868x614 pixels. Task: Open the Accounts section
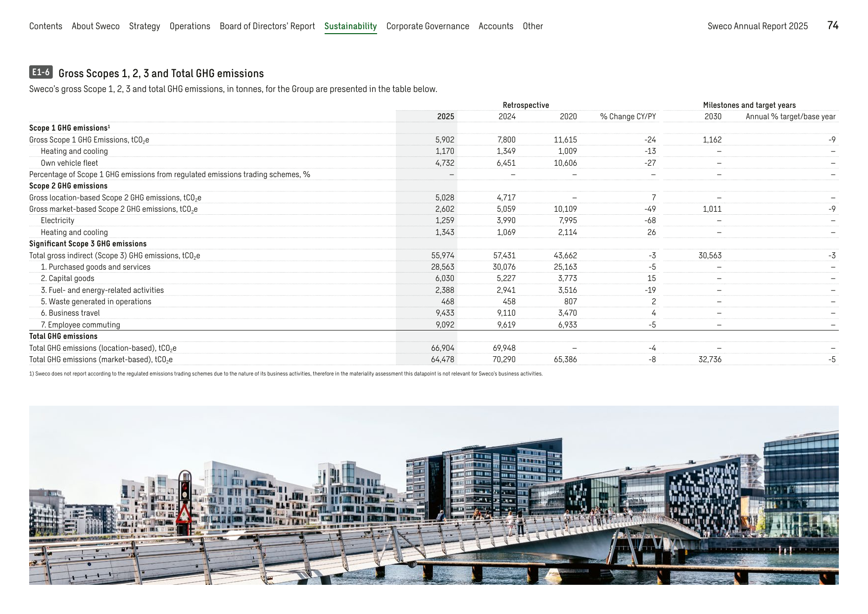(x=496, y=26)
